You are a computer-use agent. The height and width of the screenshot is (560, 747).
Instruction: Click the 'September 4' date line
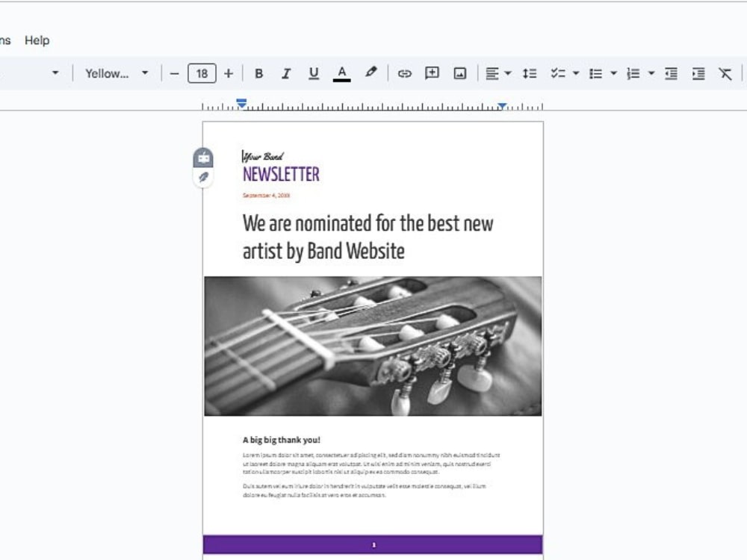point(266,195)
